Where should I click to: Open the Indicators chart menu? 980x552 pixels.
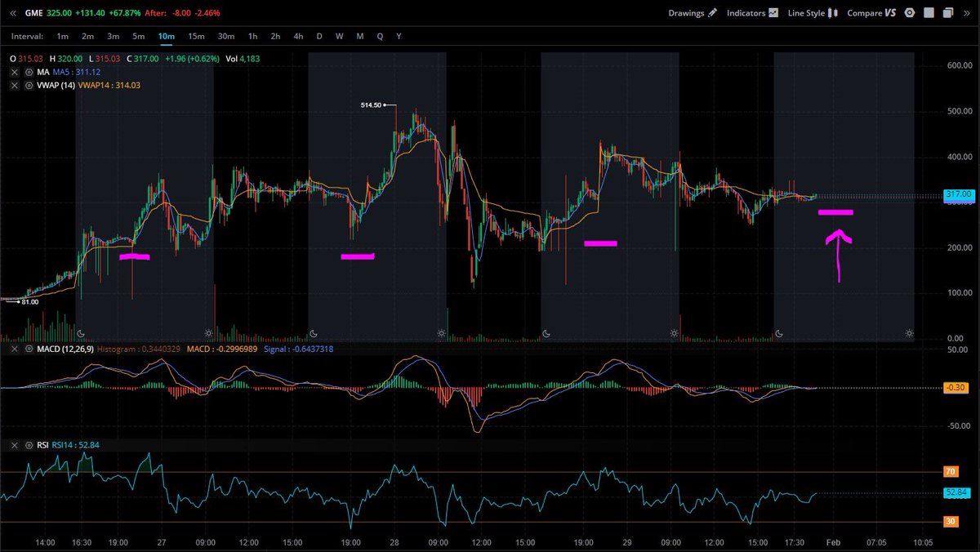coord(752,13)
